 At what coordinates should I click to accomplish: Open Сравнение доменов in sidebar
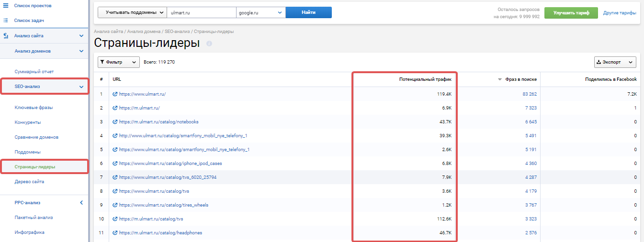tap(37, 137)
